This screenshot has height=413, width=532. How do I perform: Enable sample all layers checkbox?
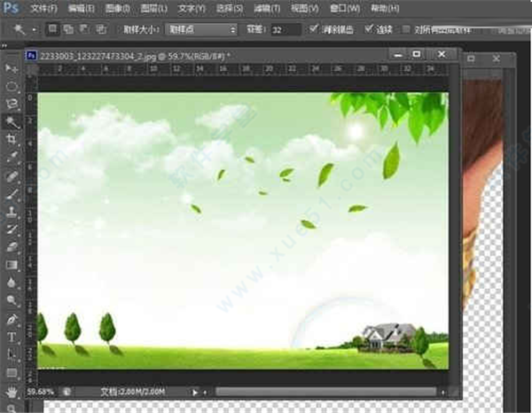pos(406,29)
